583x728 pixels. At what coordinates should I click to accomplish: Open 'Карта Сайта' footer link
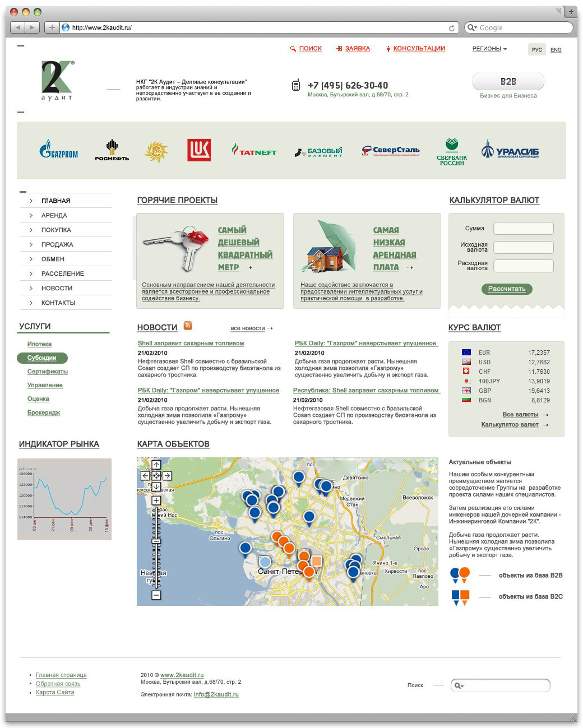pyautogui.click(x=55, y=692)
